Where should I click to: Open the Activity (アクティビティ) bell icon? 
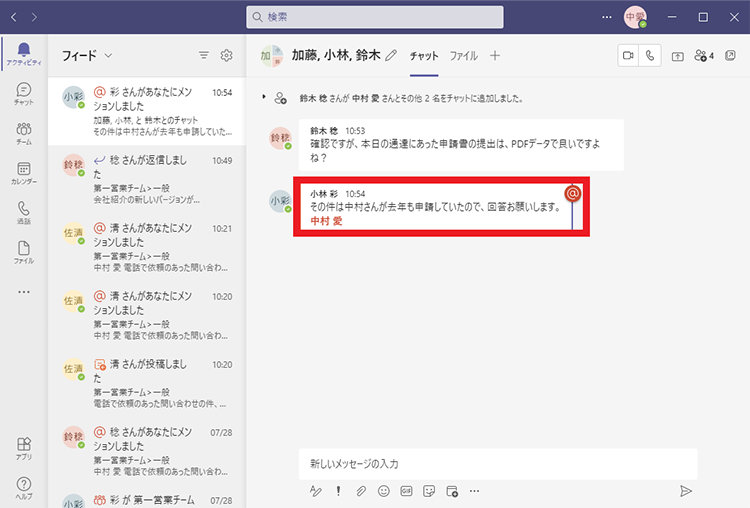23,54
